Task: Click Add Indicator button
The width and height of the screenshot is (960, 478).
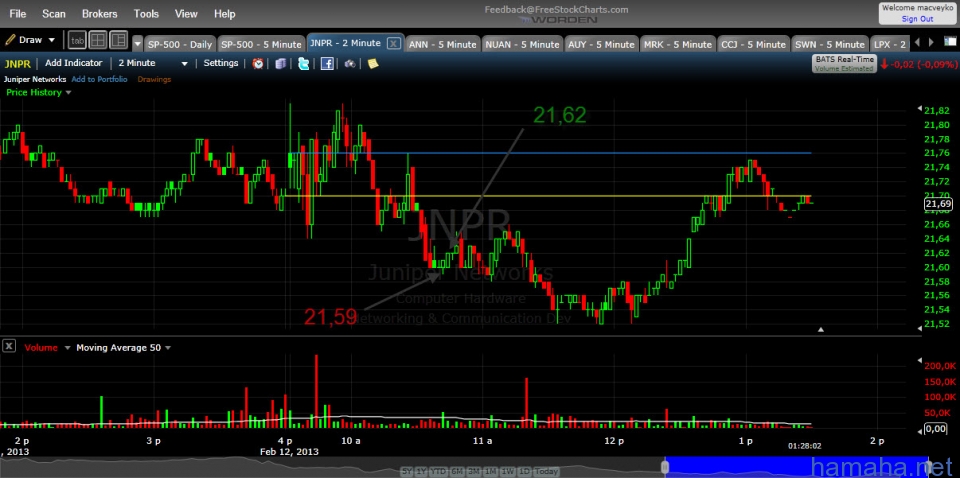Action: pyautogui.click(x=73, y=63)
